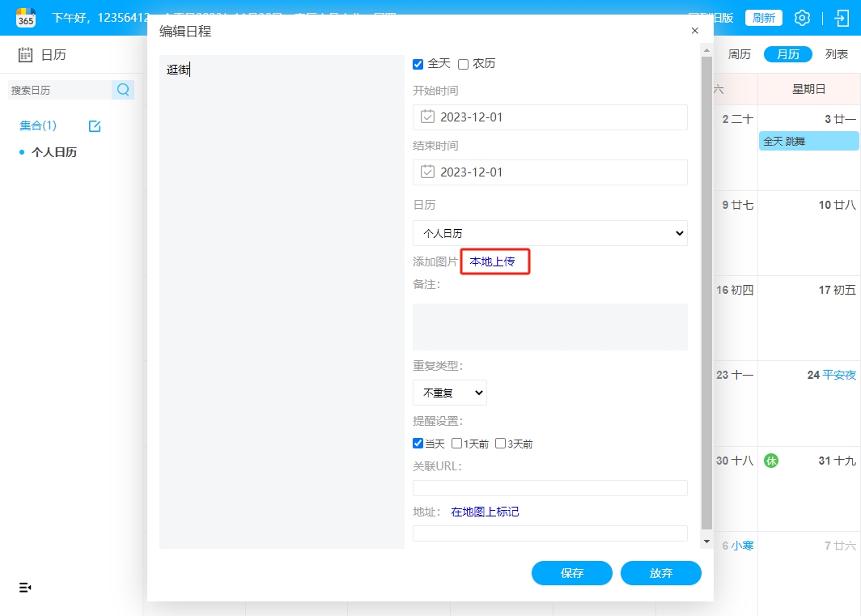Check the 1天前 reminder checkbox
This screenshot has height=616, width=861.
click(x=456, y=443)
